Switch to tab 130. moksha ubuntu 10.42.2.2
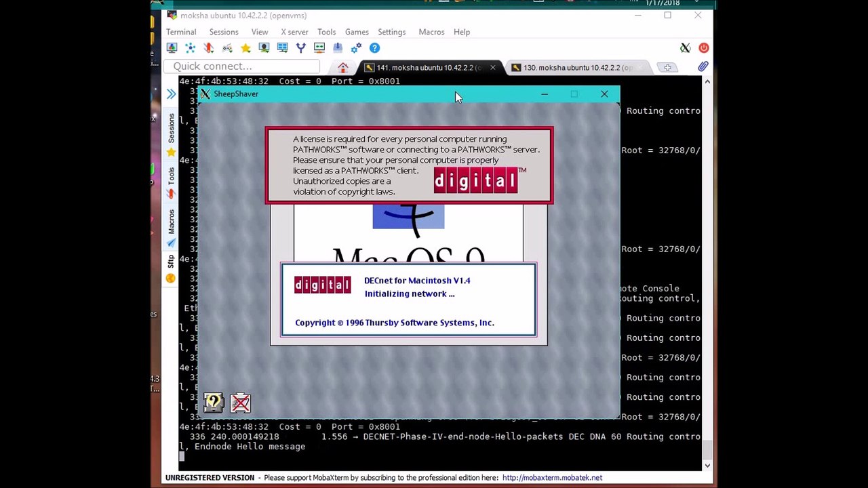Screen dimensions: 868x488 pyautogui.click(x=578, y=68)
